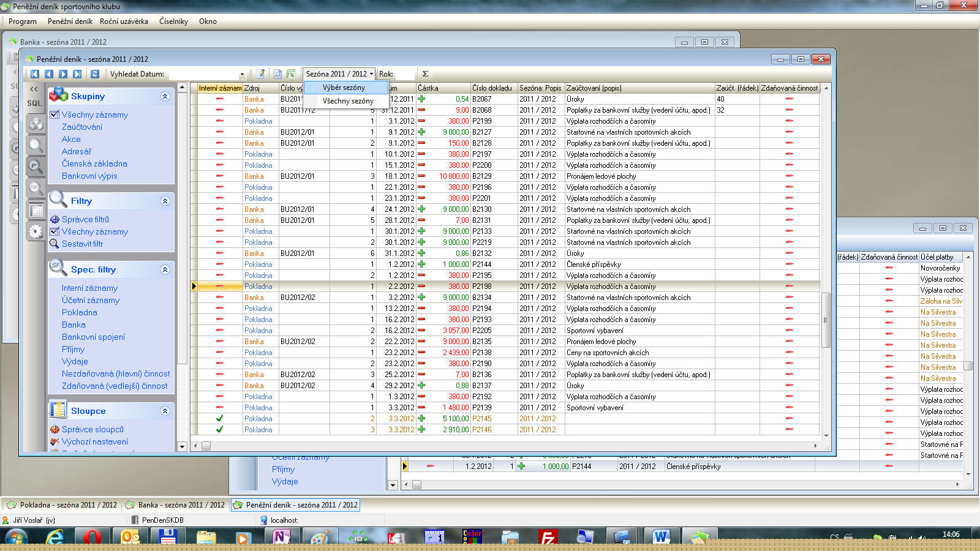Collapse the Filtry panel
The image size is (980, 551).
coord(165,201)
